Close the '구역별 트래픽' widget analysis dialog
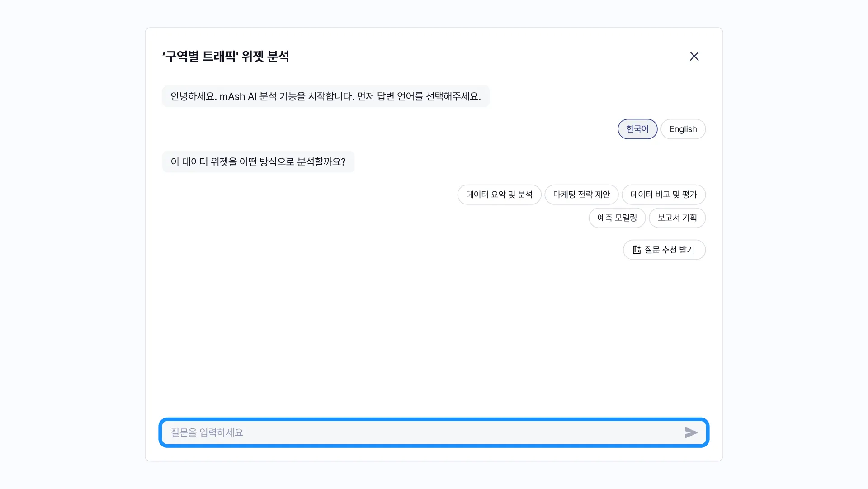Viewport: 868px width, 489px height. (x=694, y=56)
